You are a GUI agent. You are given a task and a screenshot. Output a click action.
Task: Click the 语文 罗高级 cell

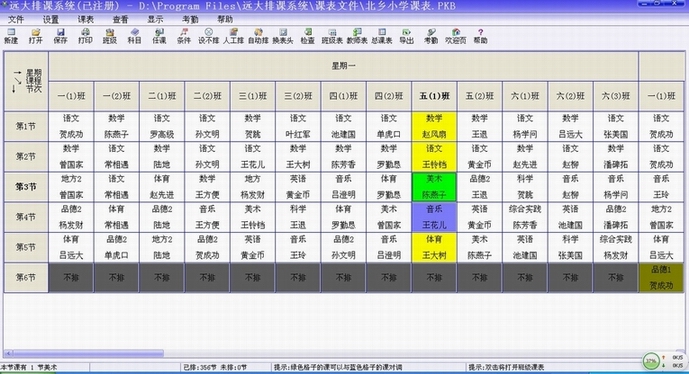(162, 126)
